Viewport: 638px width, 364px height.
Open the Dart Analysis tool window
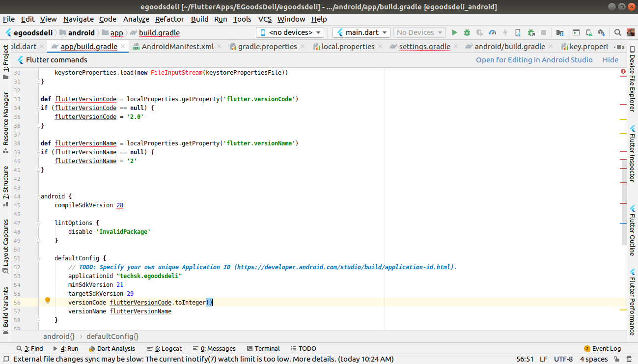pyautogui.click(x=112, y=348)
